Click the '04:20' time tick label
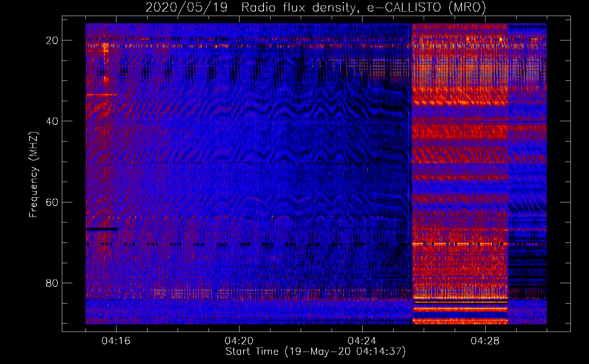 pos(239,341)
